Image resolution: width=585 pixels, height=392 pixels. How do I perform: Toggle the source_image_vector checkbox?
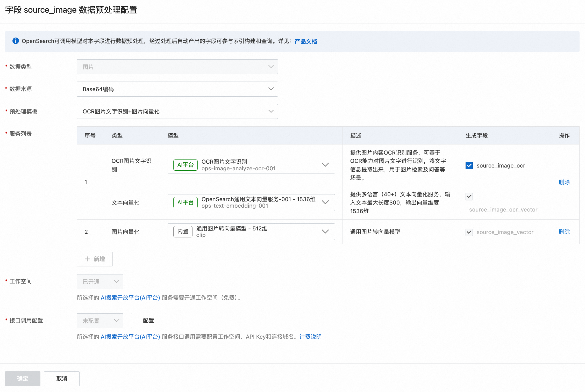(x=469, y=232)
